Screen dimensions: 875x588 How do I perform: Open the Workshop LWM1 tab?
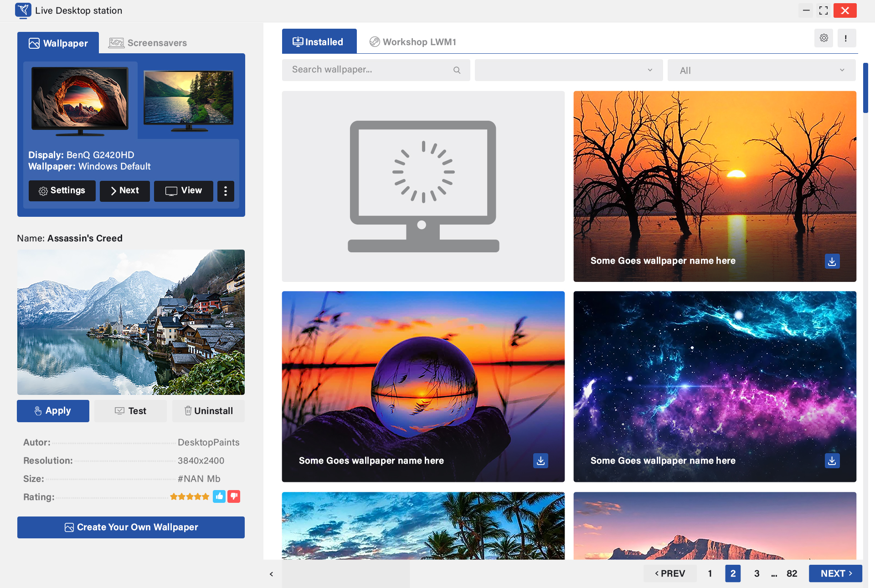coord(412,42)
